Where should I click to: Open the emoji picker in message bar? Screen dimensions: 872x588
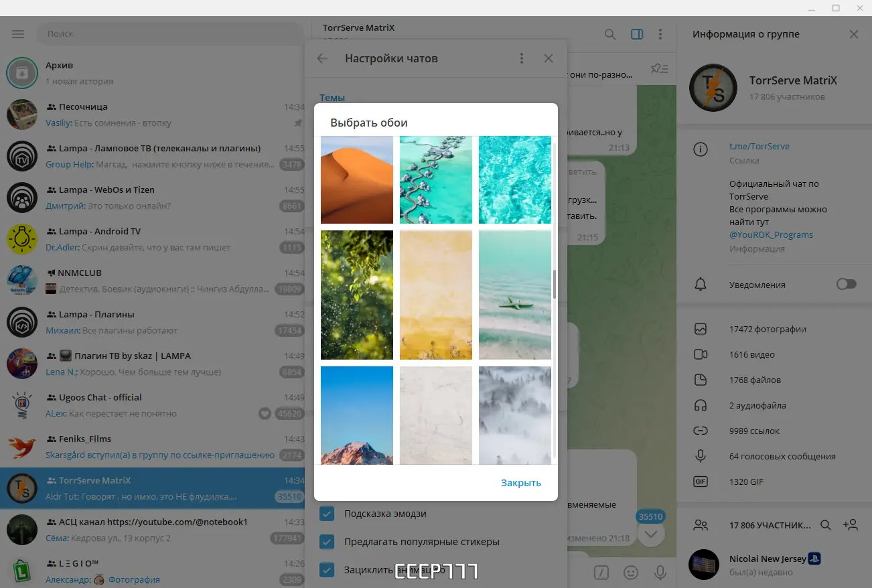[x=630, y=573]
